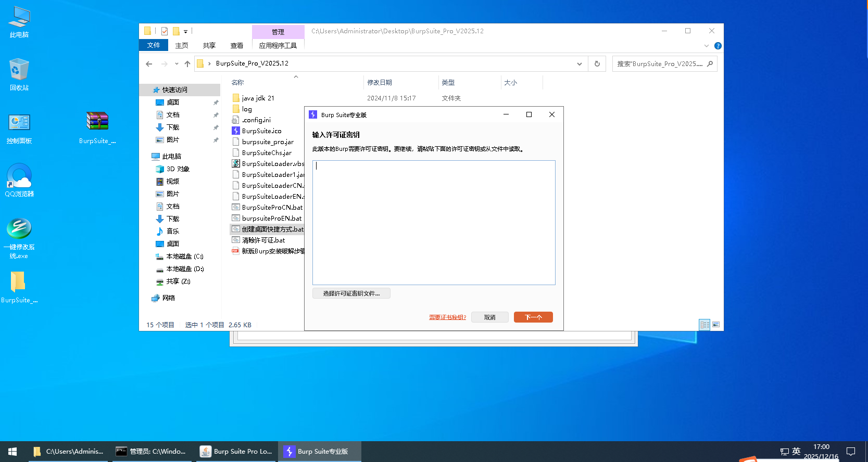Open recent locations dropdown arrow
Screen dimensions: 868x462
177,64
